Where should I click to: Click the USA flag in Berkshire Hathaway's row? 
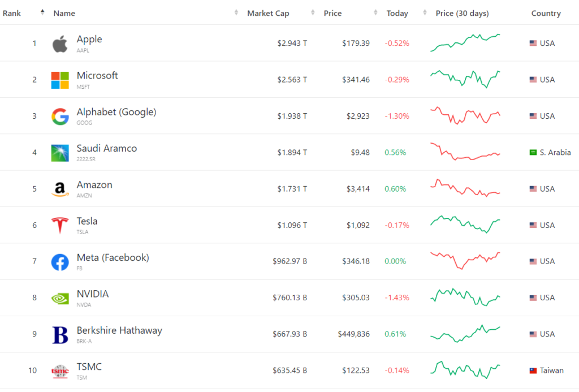[533, 334]
